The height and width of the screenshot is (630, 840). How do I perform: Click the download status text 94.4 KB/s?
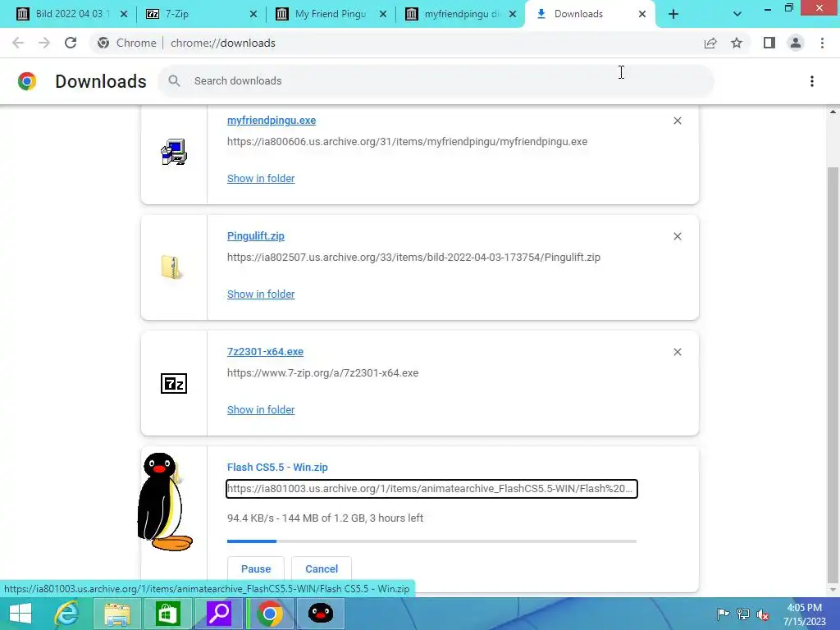point(325,518)
